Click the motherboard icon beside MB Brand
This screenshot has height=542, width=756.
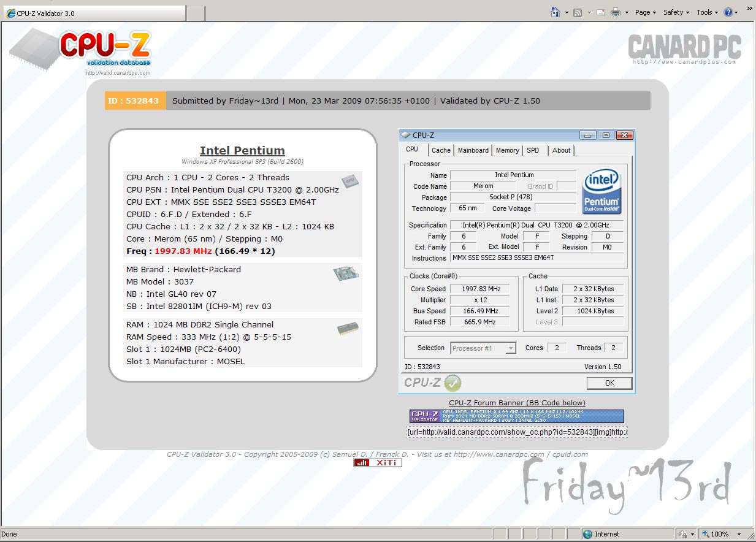click(x=346, y=273)
